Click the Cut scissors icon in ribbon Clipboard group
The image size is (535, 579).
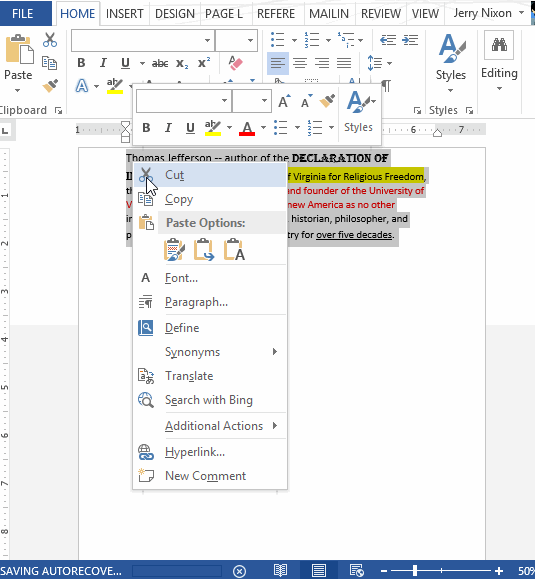pos(50,40)
